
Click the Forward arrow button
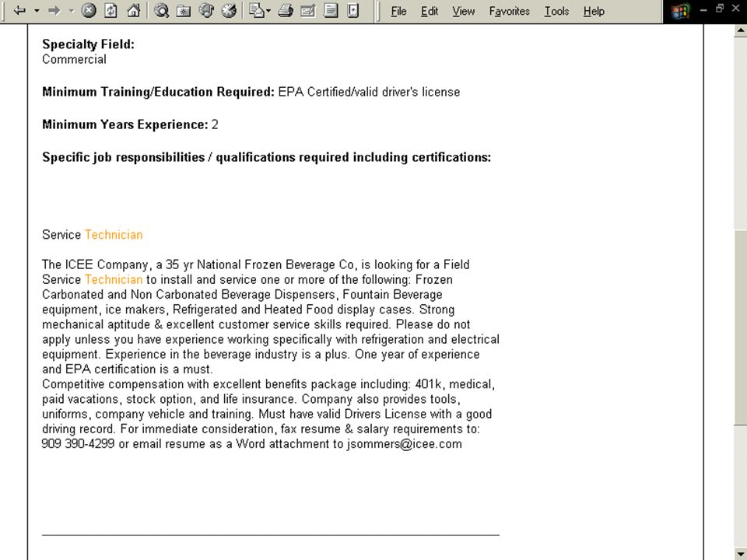click(x=54, y=10)
